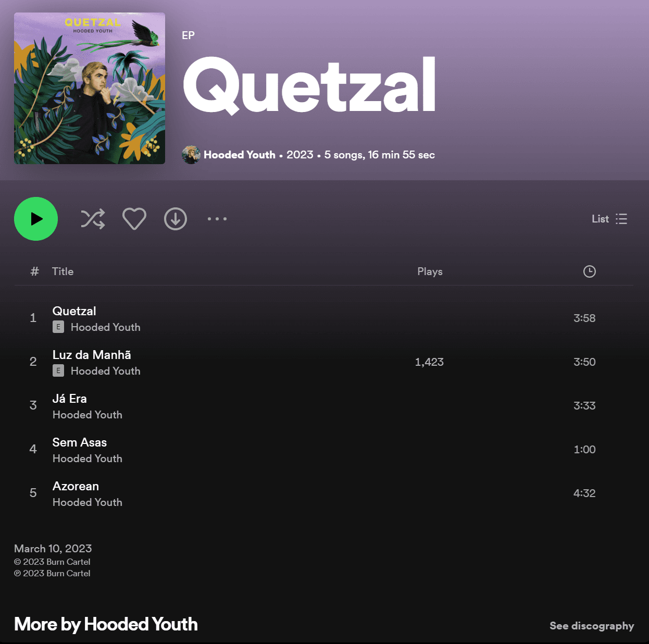Open the Hooded Youth artist link in header
Viewport: 649px width, 644px height.
[x=239, y=155]
